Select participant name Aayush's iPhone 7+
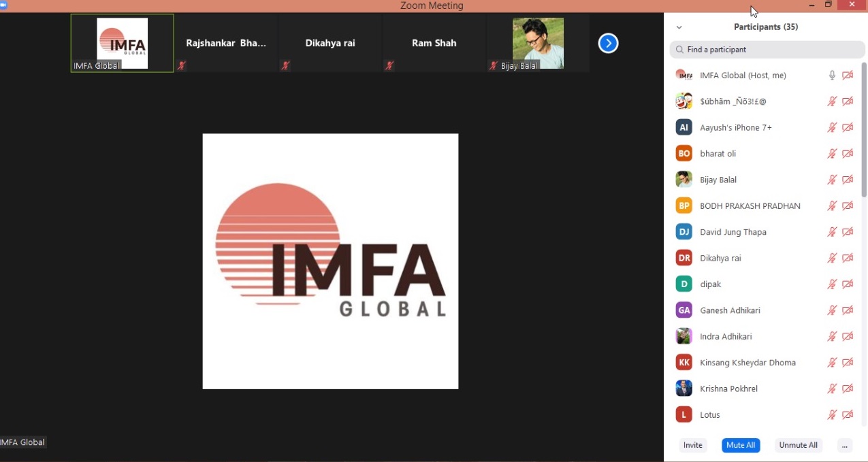This screenshot has height=462, width=868. point(736,128)
